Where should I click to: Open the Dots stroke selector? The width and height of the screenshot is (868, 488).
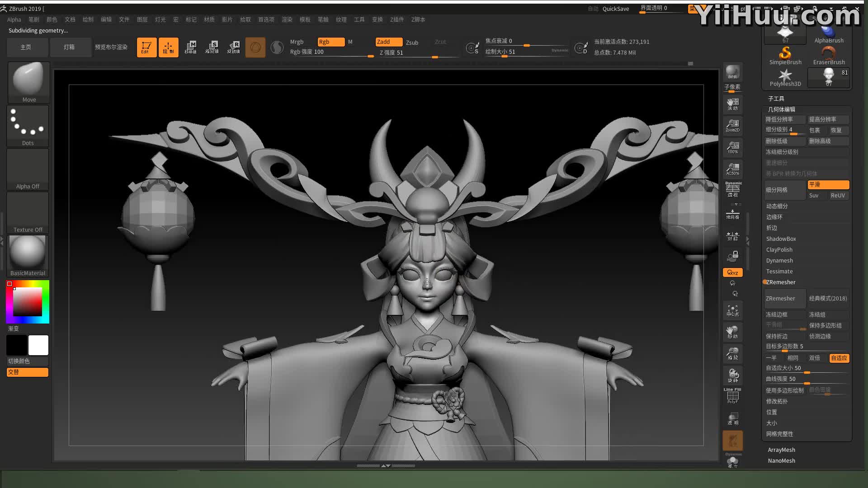28,126
